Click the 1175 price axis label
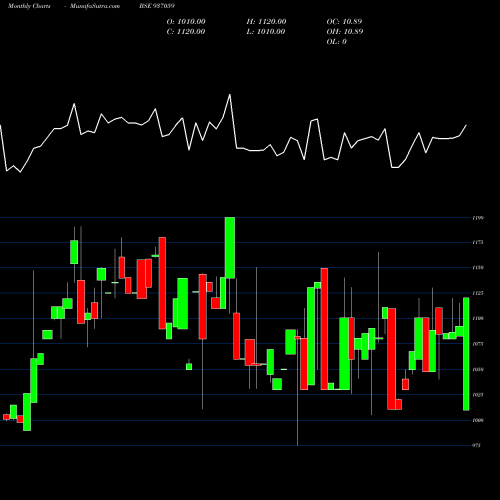 478,242
